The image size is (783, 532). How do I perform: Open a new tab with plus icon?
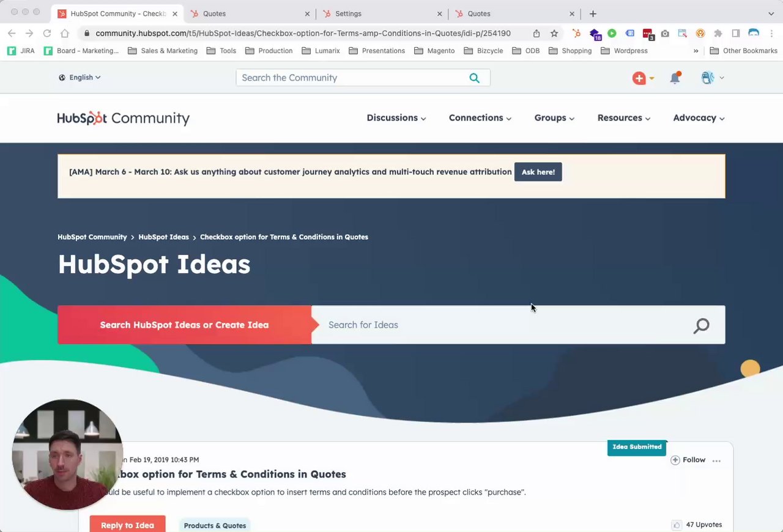pyautogui.click(x=593, y=13)
